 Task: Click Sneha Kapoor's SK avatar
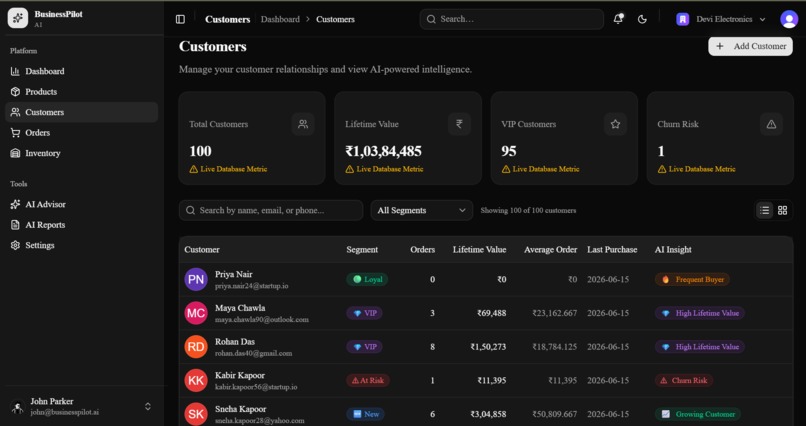pyautogui.click(x=196, y=414)
